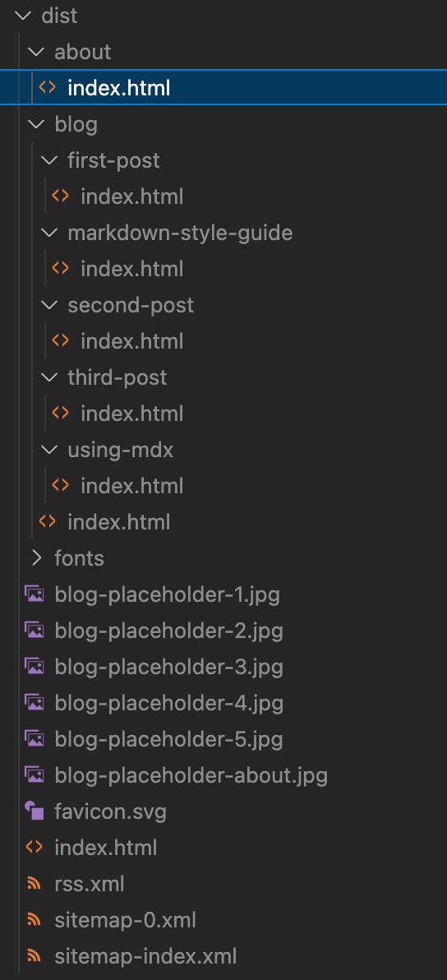Open index.html inside second-post
This screenshot has height=980, width=447.
131,341
